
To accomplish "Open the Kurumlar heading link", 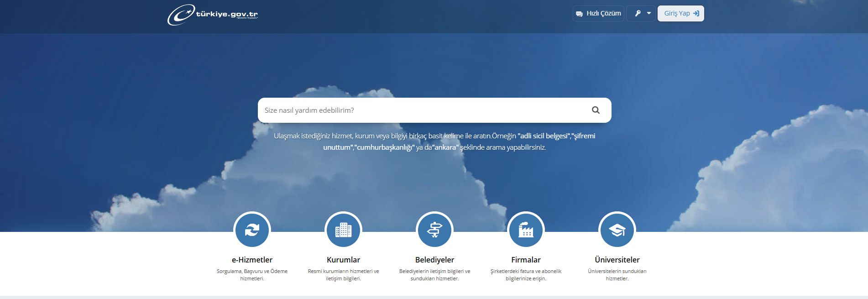I will [343, 260].
